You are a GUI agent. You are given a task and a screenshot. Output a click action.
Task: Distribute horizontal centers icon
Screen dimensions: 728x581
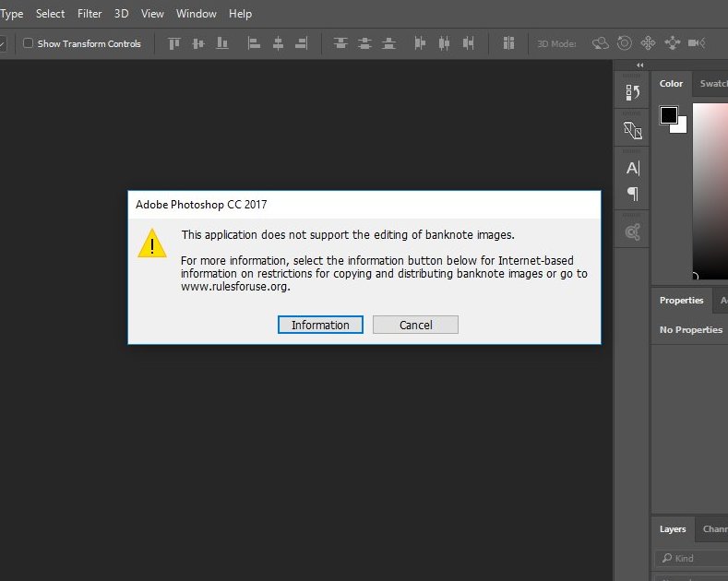444,43
